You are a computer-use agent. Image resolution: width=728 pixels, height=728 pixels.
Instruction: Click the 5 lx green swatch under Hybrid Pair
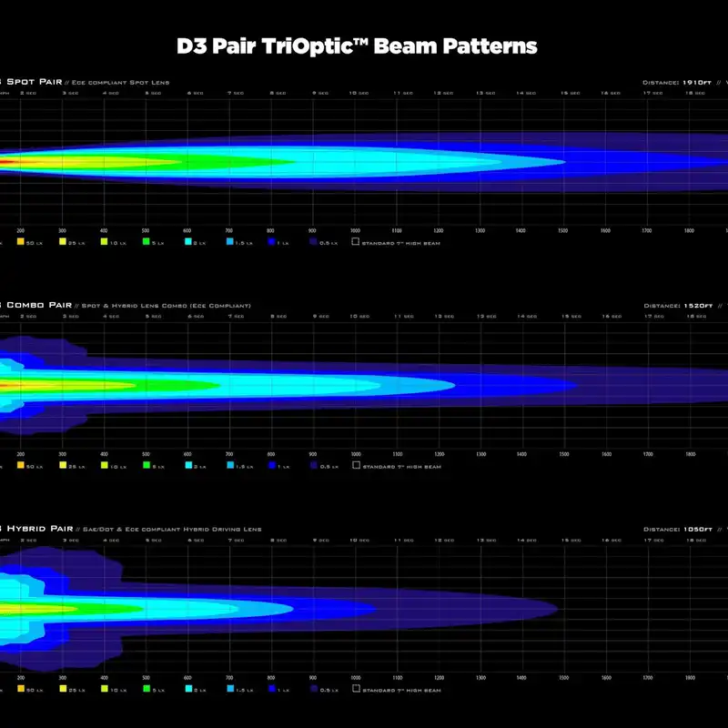click(x=147, y=689)
